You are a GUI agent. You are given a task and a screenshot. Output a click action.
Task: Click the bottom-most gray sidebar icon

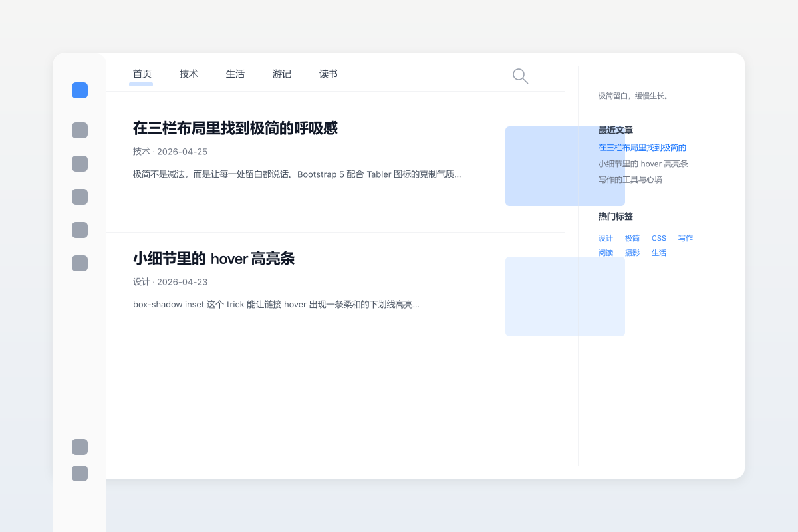tap(80, 473)
